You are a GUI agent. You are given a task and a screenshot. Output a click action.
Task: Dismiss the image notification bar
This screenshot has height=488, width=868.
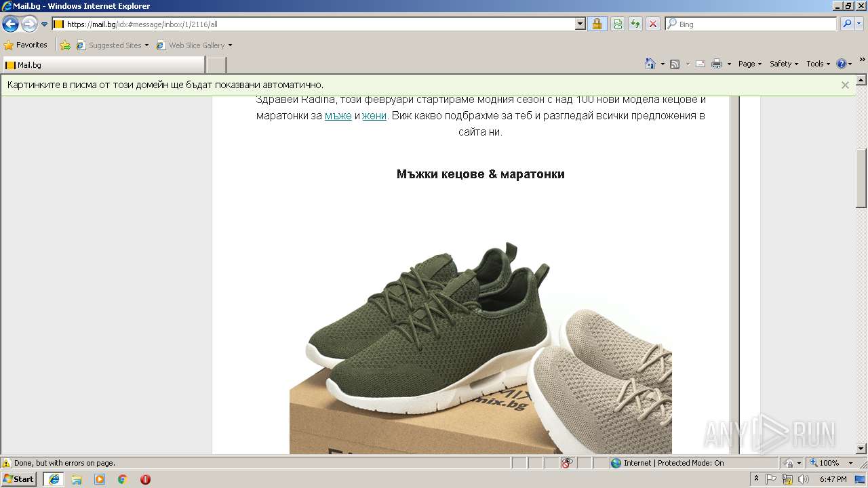pos(845,85)
